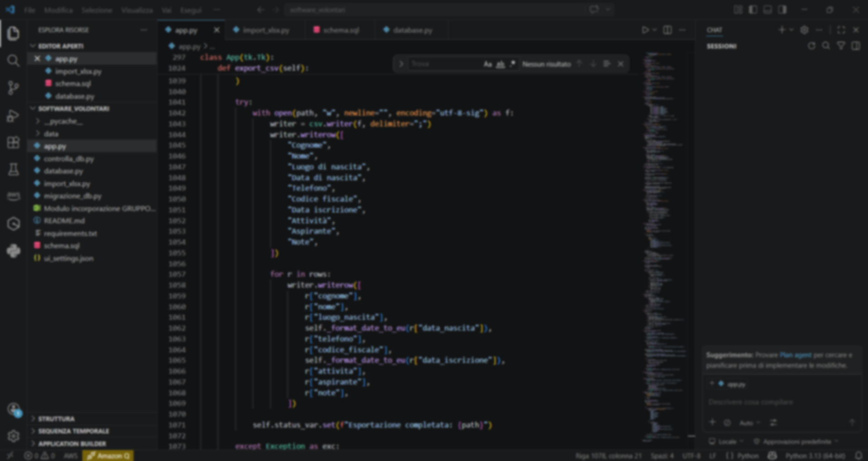Open the Run and Debug view
This screenshot has width=868, height=461.
pos(14,115)
